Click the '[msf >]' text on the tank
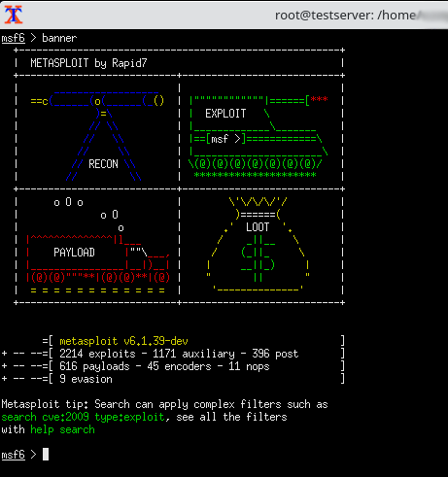This screenshot has height=477, width=448. (x=225, y=139)
